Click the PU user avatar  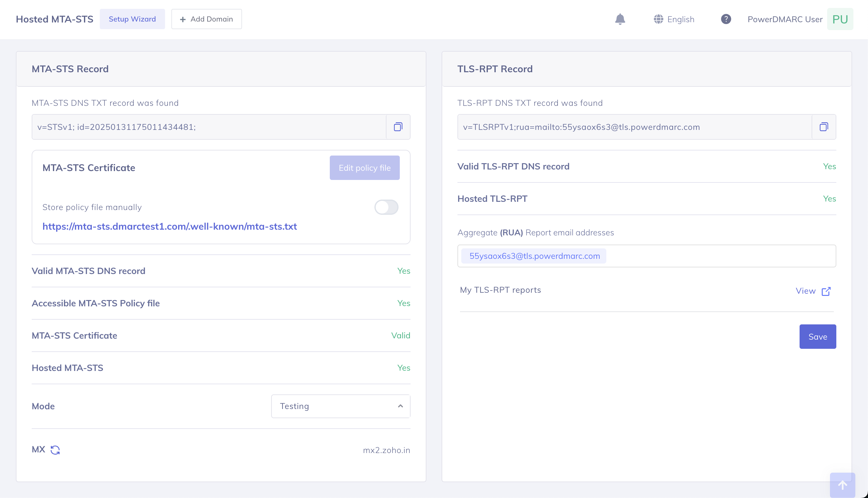click(x=839, y=19)
